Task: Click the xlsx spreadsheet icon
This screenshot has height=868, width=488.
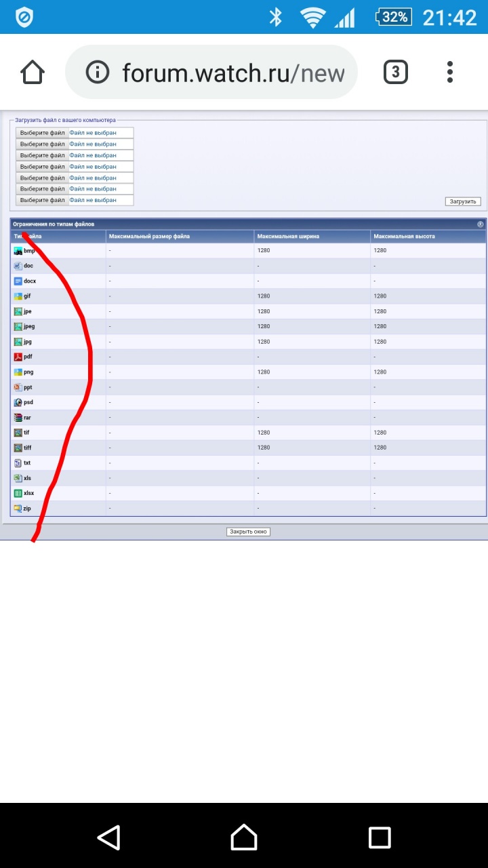Action: click(18, 493)
